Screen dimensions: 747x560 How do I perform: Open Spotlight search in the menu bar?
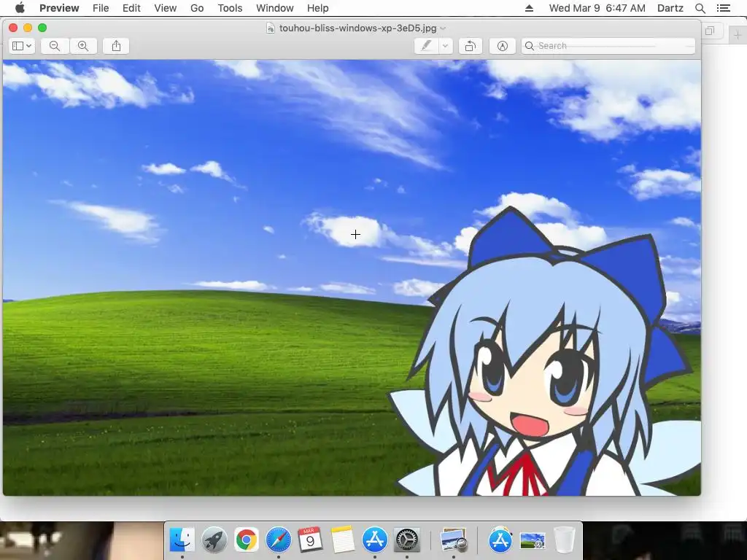pos(700,8)
